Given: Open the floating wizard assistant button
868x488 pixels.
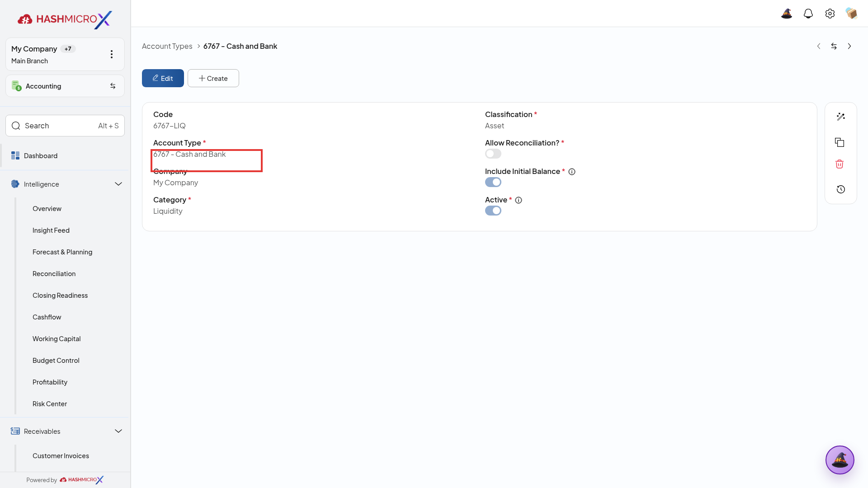Looking at the screenshot, I should (x=840, y=460).
